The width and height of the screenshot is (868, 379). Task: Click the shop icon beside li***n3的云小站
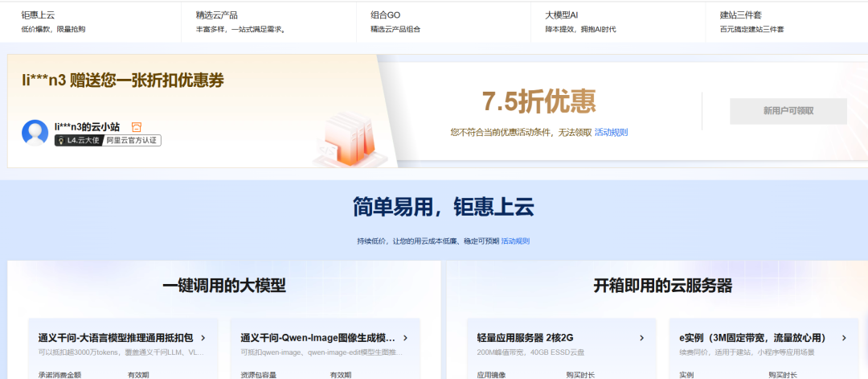point(137,127)
